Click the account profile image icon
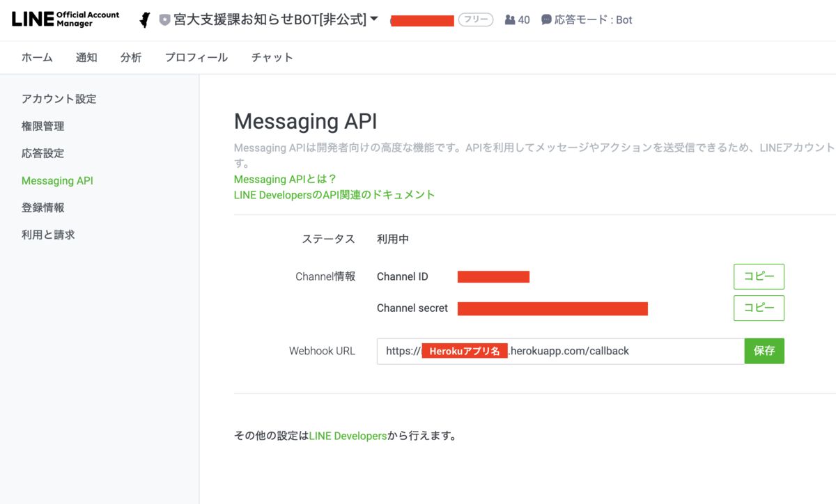The width and height of the screenshot is (836, 504). pos(145,19)
